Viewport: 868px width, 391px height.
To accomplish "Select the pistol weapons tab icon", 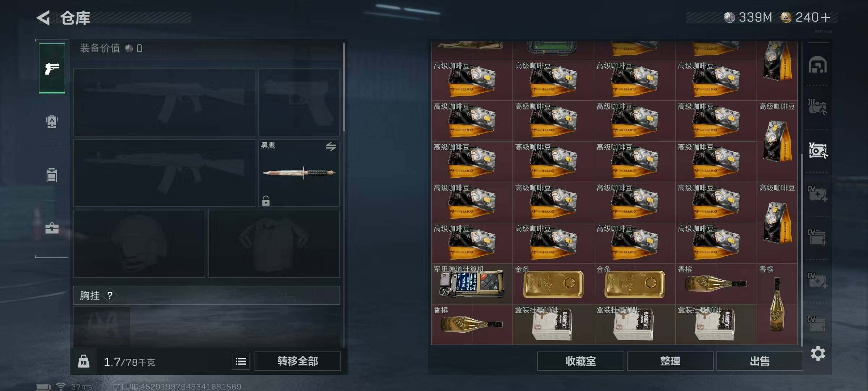I will tap(52, 68).
